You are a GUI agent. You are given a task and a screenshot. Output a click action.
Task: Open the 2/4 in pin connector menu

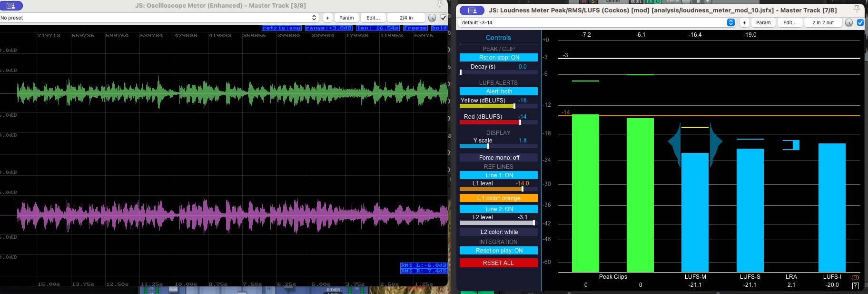click(x=406, y=18)
